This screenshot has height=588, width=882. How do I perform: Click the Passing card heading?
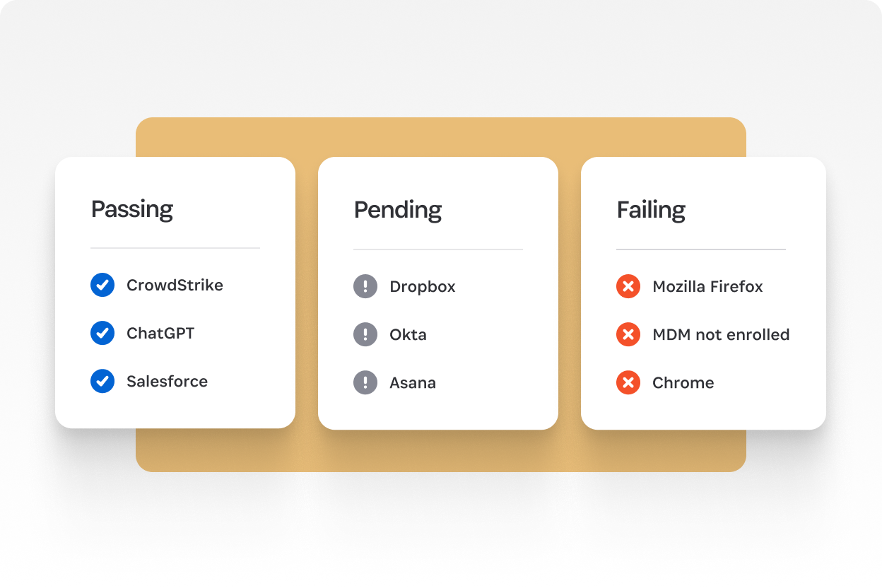coord(132,210)
